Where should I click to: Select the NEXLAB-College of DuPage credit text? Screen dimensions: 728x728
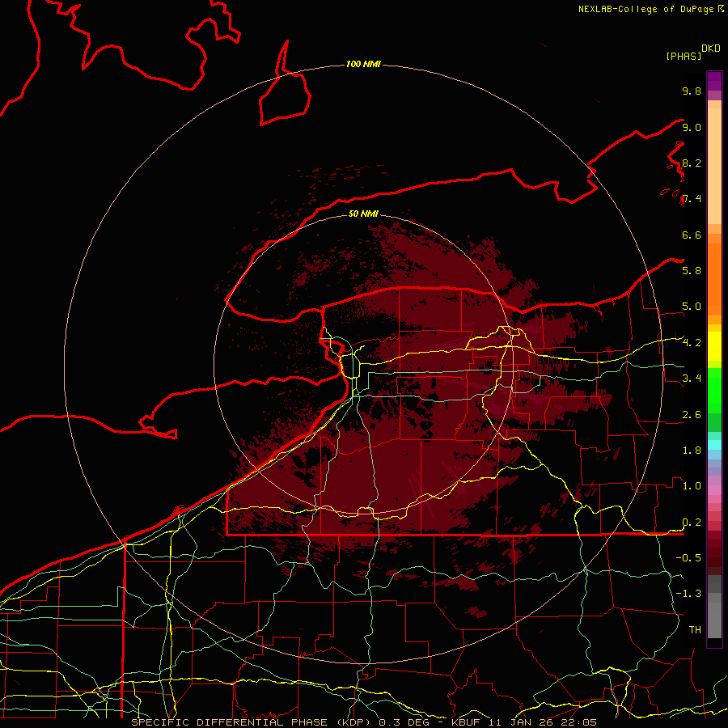(650, 9)
